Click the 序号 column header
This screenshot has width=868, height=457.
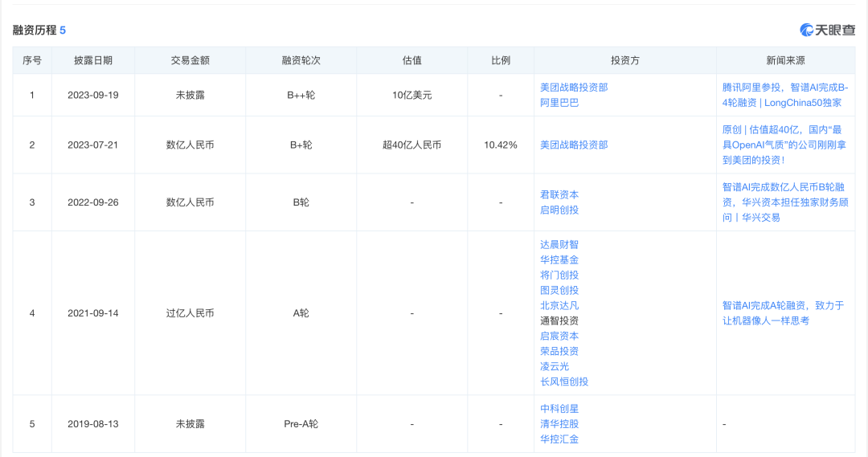[32, 60]
